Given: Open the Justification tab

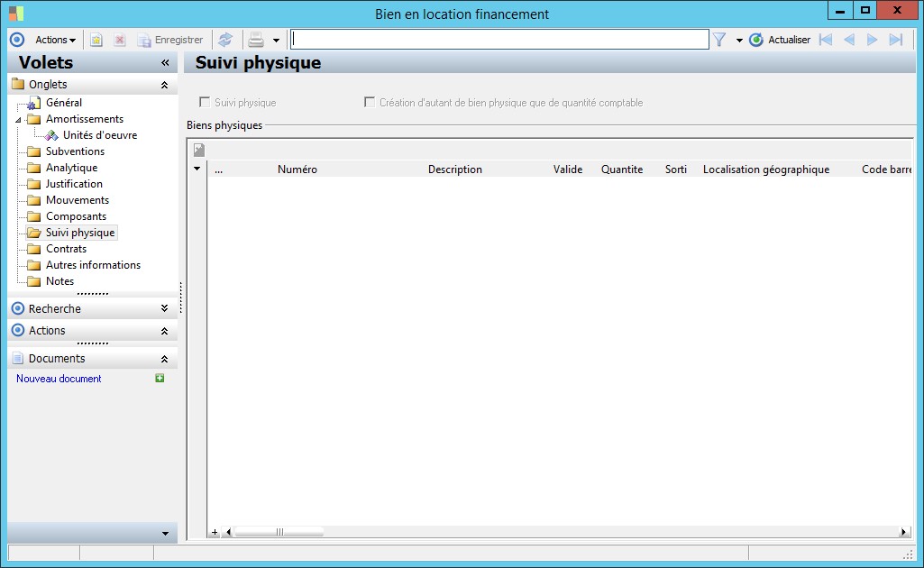Looking at the screenshot, I should coord(74,184).
